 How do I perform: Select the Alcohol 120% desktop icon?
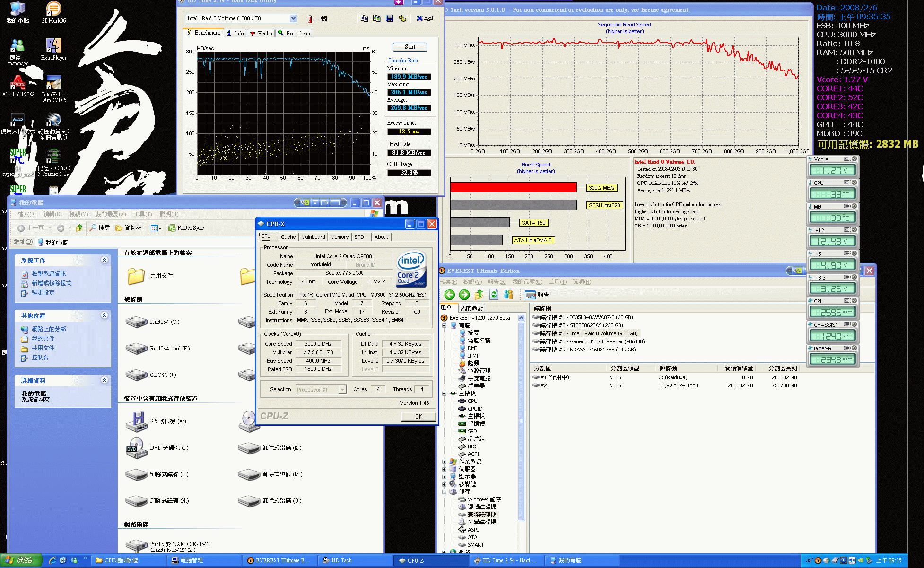18,86
